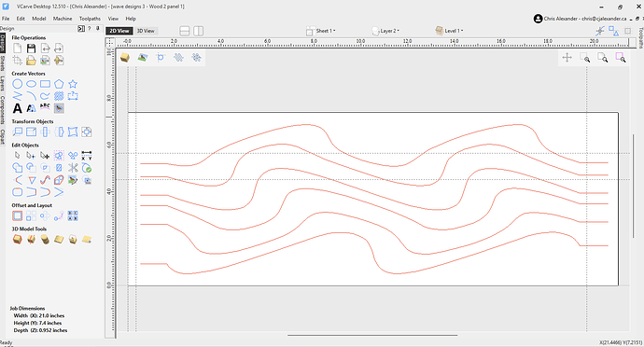The image size is (644, 347).
Task: Expand the Toolpaths panel on right edge
Action: (x=640, y=37)
